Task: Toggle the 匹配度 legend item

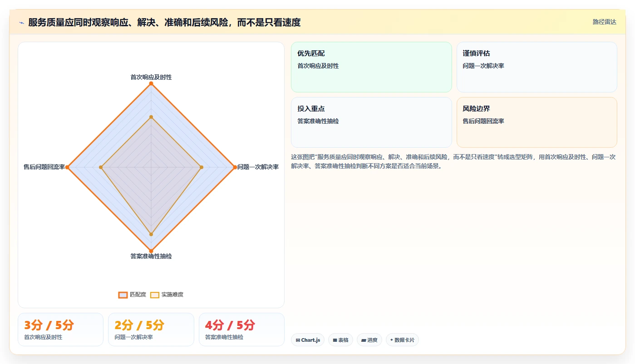Action: (x=132, y=295)
